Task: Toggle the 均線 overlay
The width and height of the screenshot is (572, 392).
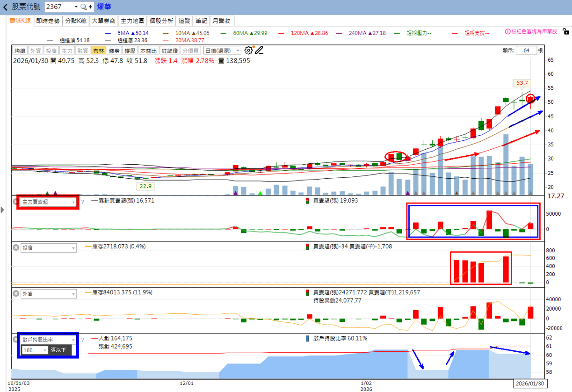Action: tap(20, 51)
